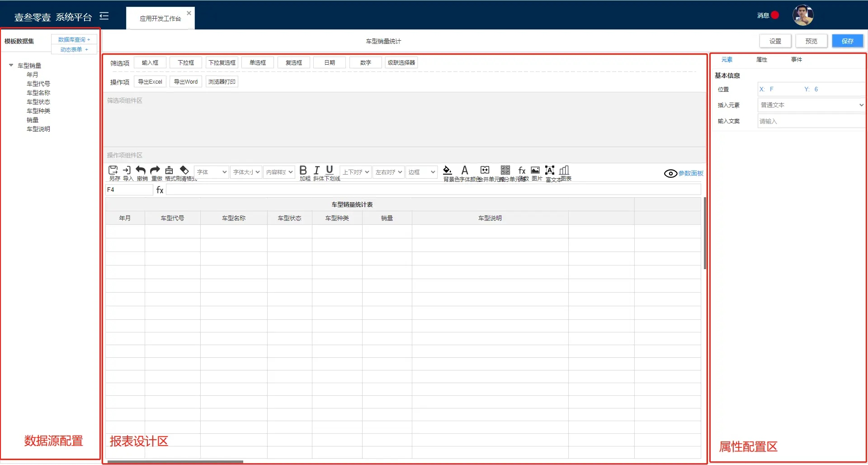Open the 左右对齐 horizontal align dropdown
This screenshot has width=868, height=465.
point(388,172)
